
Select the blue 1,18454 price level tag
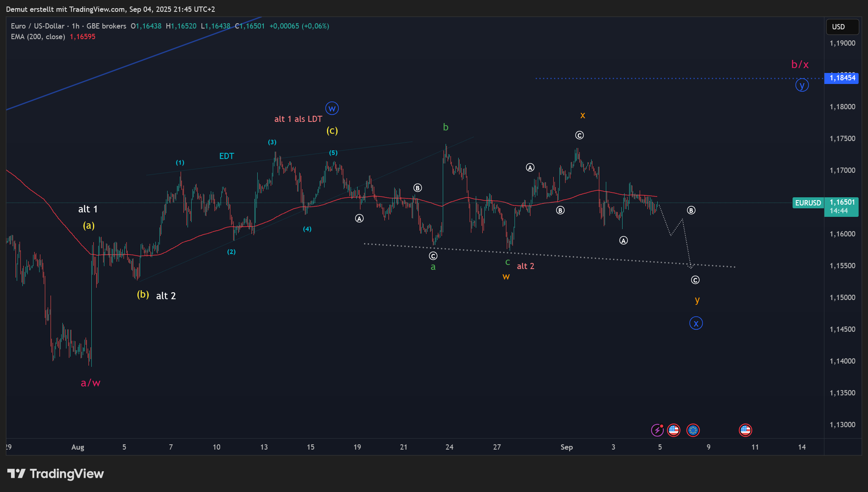[x=842, y=78]
